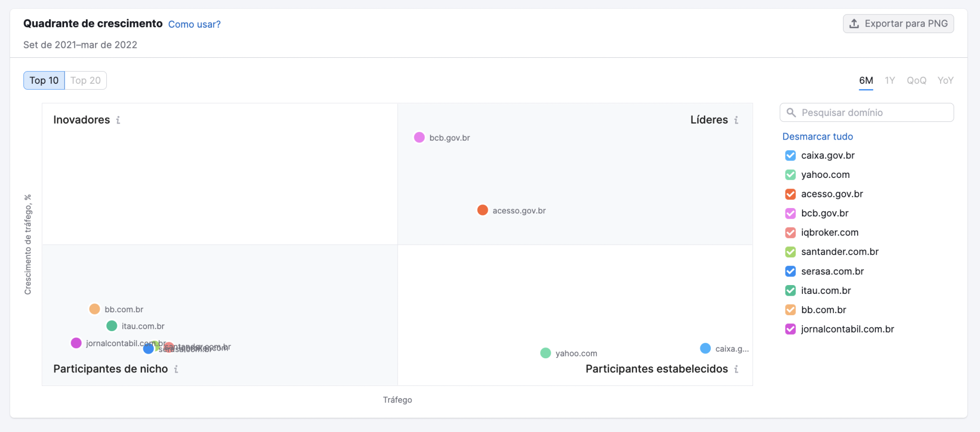Click the iqbroker.com red data point
980x432 pixels.
(x=169, y=347)
